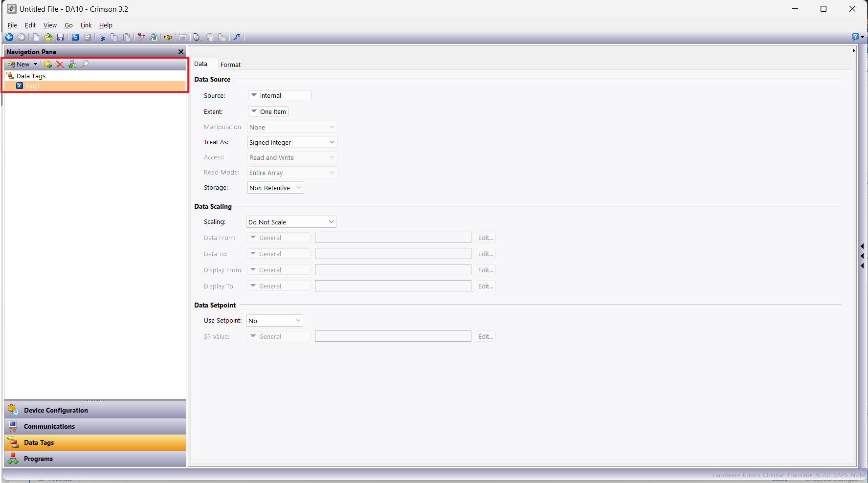868x483 pixels.
Task: Expand the Scaling Do Not Scale dropdown
Action: pyautogui.click(x=291, y=222)
